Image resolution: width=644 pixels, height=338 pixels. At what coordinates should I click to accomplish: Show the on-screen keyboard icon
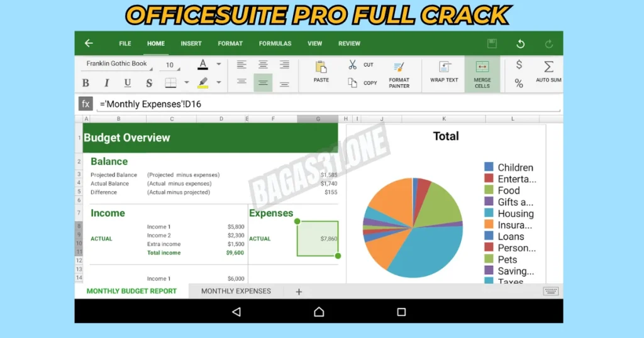(x=551, y=292)
